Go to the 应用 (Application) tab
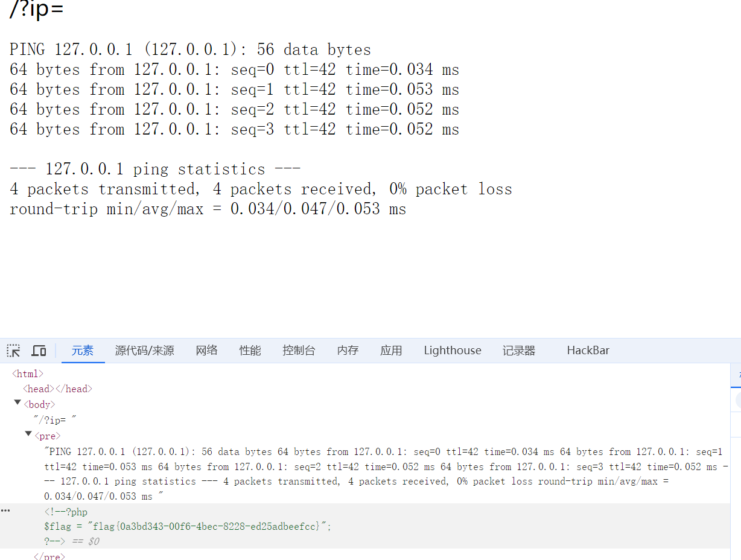 [x=391, y=351]
